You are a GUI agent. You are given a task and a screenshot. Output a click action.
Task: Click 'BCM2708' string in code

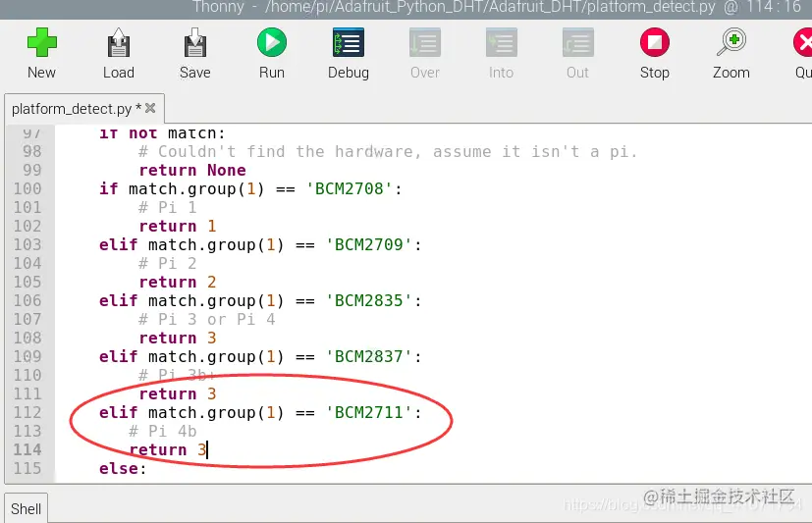(349, 188)
